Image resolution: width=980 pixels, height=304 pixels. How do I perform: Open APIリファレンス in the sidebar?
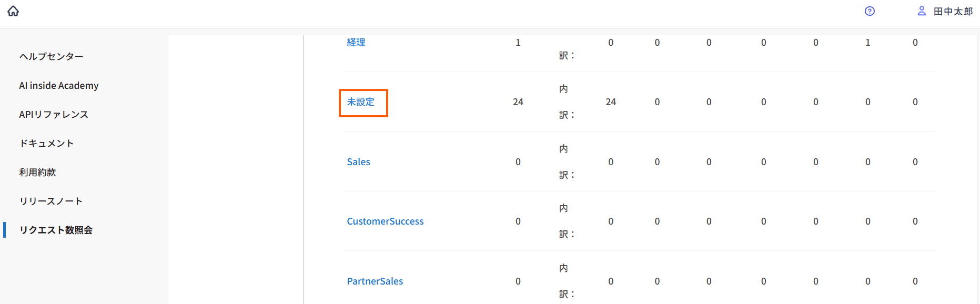point(54,114)
